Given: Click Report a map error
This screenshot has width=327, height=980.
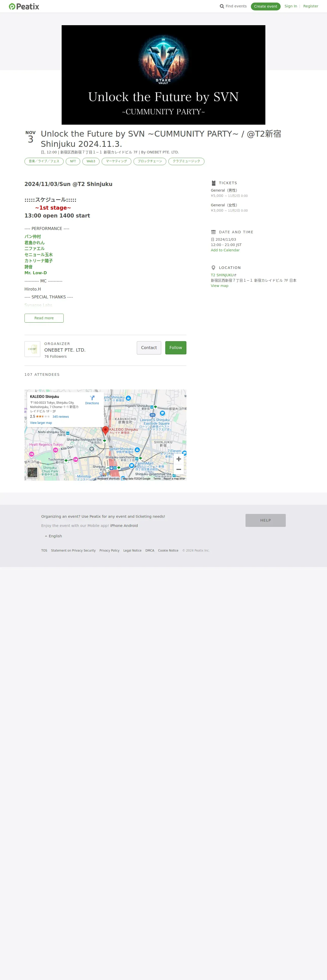Looking at the screenshot, I should coord(174,479).
